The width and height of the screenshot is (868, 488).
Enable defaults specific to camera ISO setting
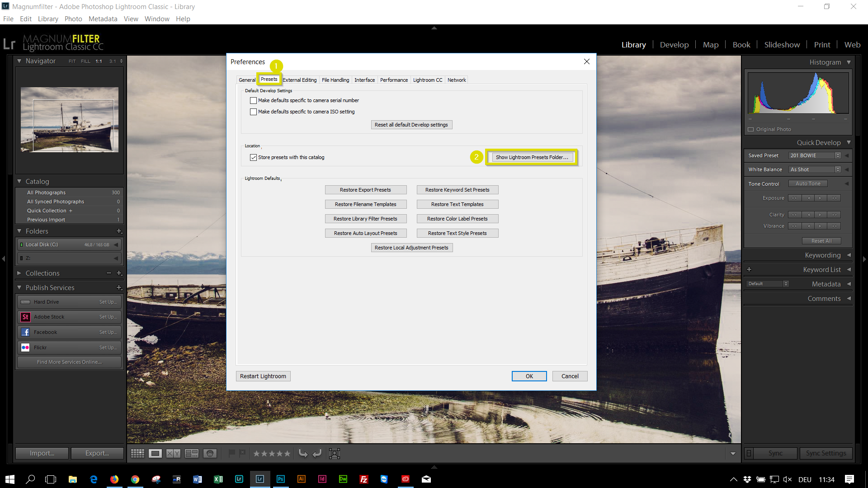(x=253, y=112)
